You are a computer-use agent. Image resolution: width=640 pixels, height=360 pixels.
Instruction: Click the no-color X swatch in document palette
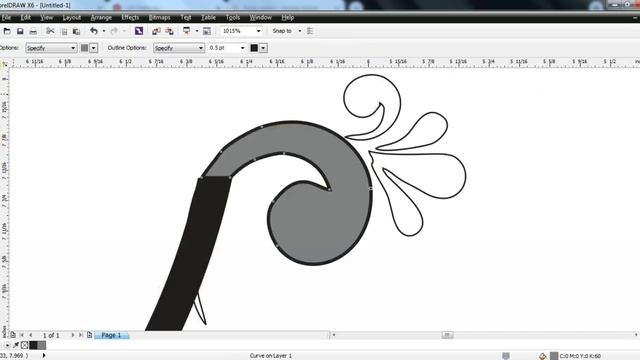click(24, 345)
